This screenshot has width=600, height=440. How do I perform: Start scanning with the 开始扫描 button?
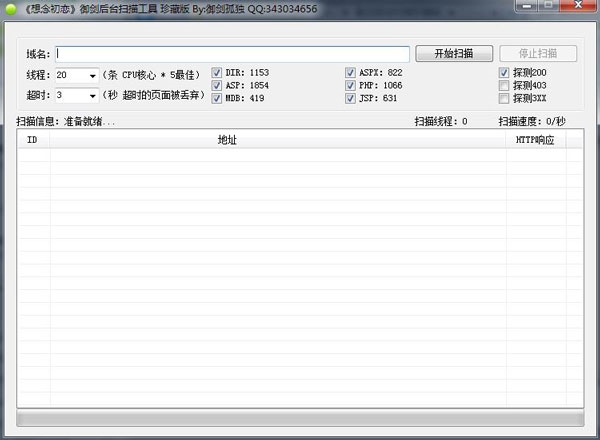click(454, 54)
